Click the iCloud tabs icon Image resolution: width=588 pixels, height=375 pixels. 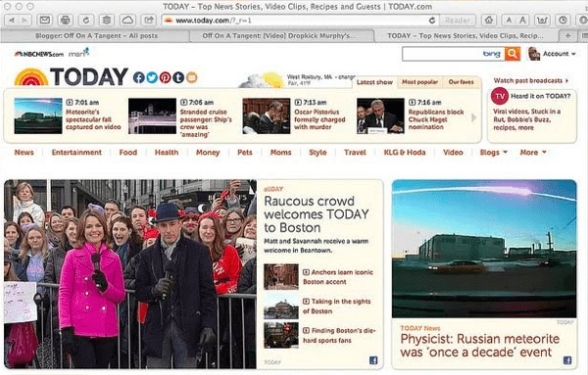point(127,21)
